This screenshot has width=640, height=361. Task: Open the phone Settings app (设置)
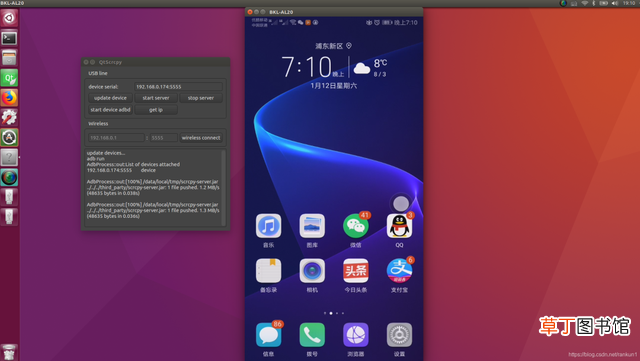click(399, 335)
